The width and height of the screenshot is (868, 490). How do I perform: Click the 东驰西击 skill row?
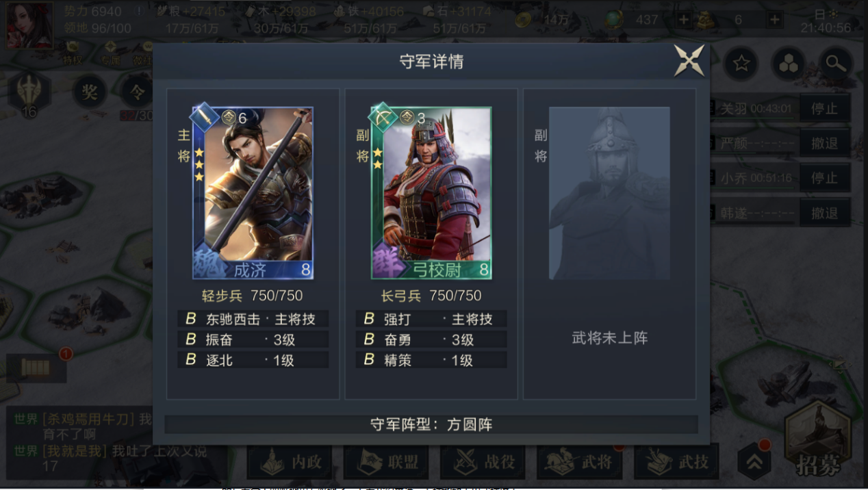click(x=253, y=319)
